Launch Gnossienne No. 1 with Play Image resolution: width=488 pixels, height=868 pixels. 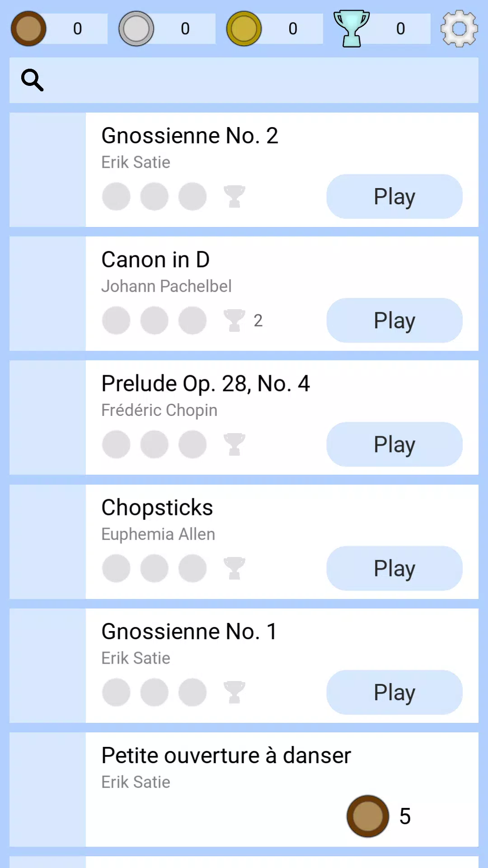point(394,692)
